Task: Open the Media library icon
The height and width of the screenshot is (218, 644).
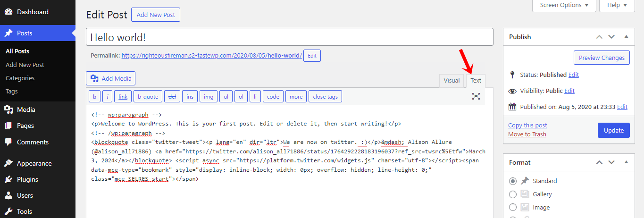Action: pyautogui.click(x=8, y=109)
